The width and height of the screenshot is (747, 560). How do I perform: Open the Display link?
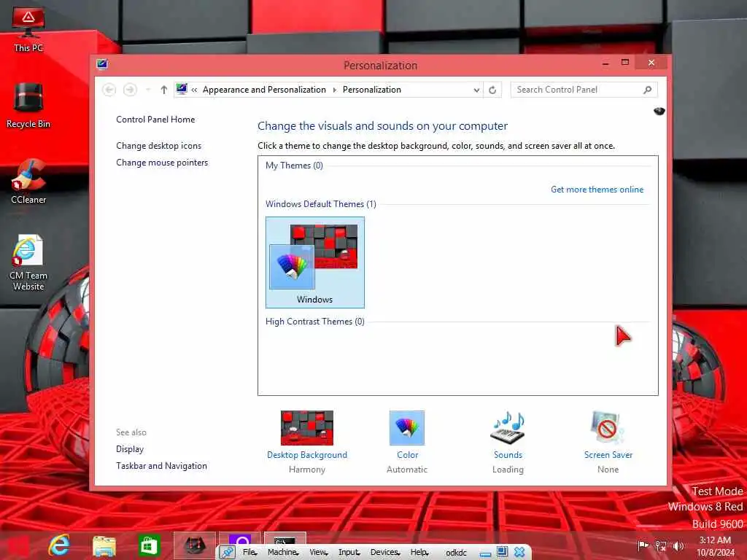click(x=130, y=449)
